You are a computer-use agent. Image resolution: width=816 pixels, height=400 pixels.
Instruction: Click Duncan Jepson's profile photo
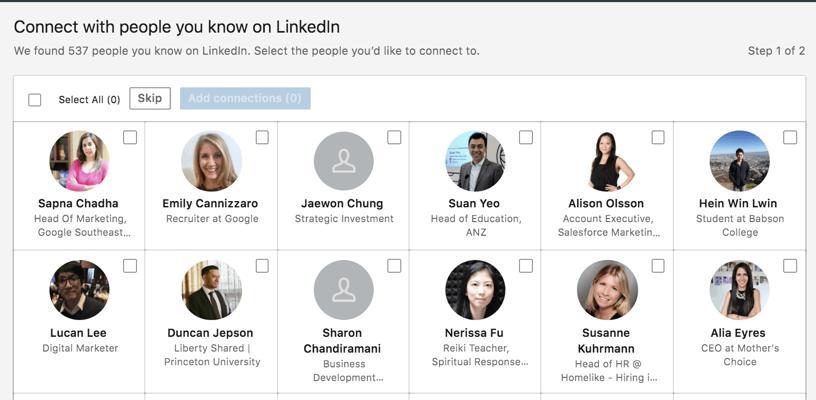pos(211,290)
